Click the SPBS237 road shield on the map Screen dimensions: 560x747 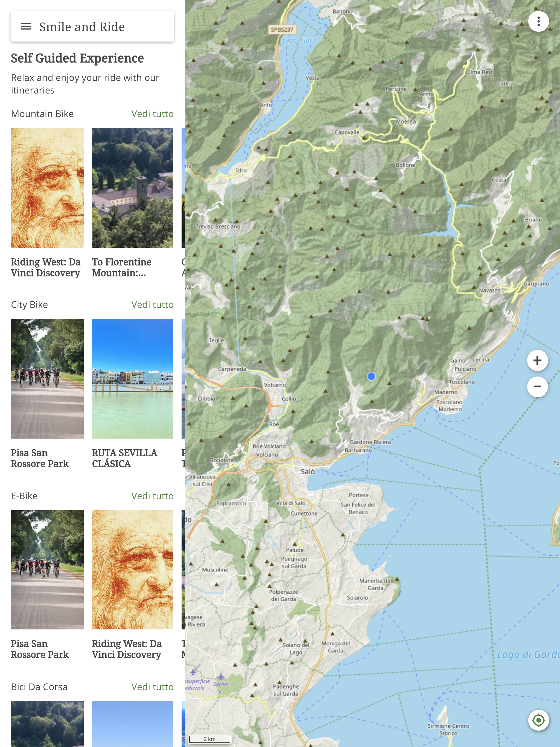tap(282, 29)
